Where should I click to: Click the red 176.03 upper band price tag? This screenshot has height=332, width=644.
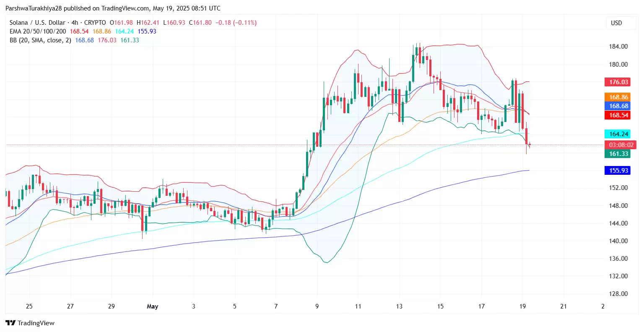(618, 82)
